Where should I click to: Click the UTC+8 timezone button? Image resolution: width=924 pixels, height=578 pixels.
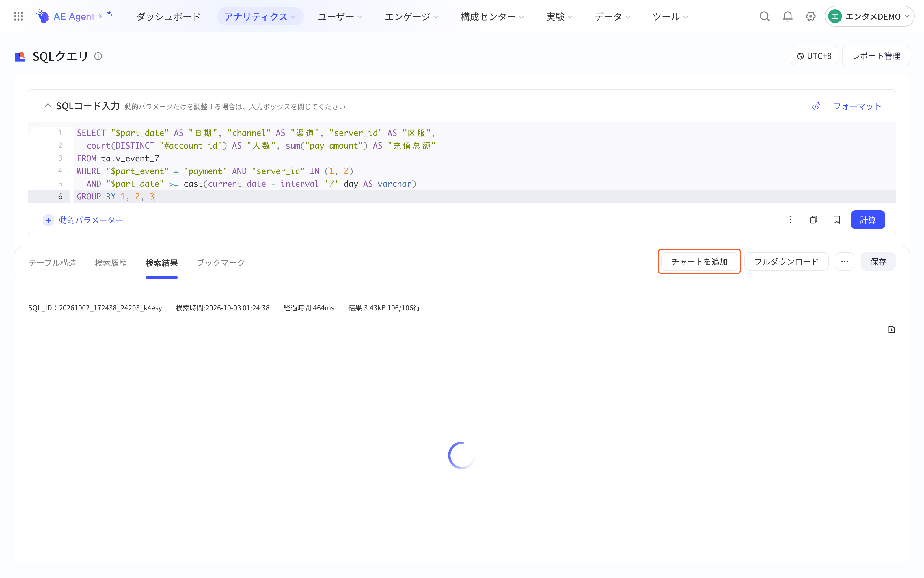coord(814,56)
